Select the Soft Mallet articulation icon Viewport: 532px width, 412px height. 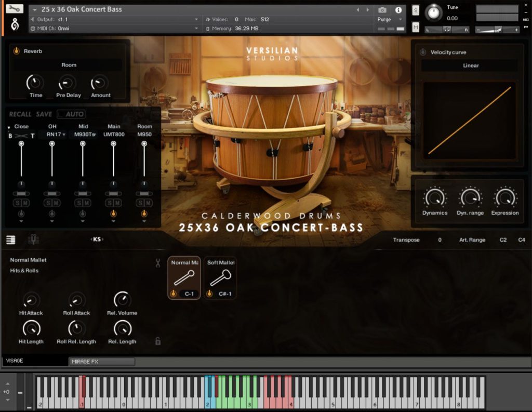click(x=220, y=277)
